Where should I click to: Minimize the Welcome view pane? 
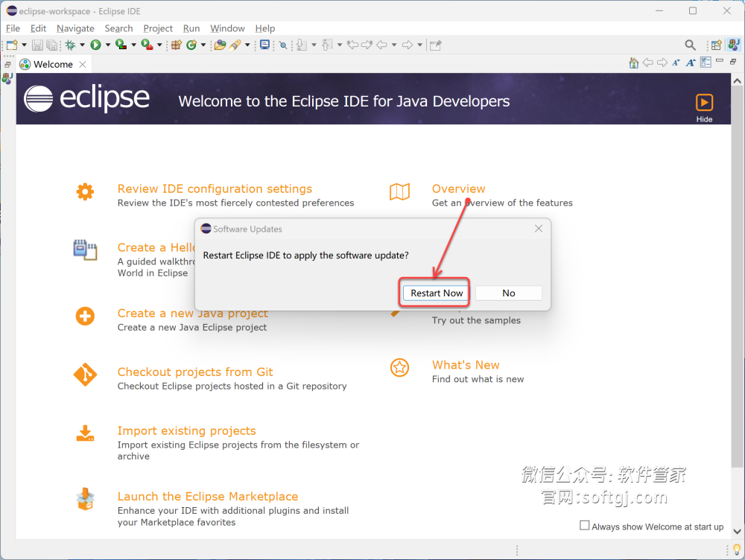point(720,61)
